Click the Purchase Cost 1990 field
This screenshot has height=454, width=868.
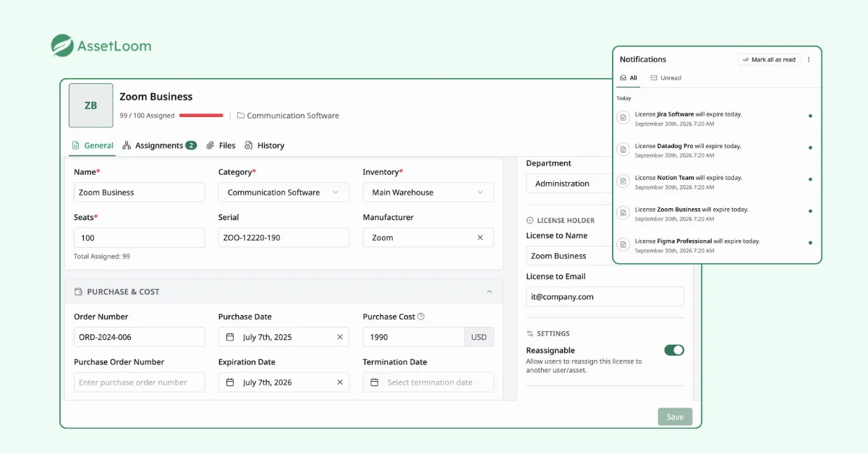tap(414, 337)
